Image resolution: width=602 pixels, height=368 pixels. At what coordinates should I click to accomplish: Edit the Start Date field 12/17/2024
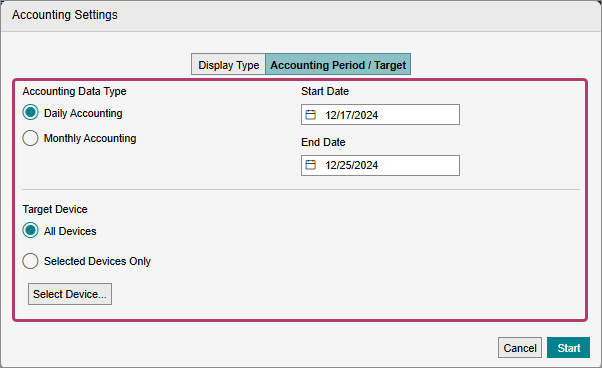tap(380, 114)
